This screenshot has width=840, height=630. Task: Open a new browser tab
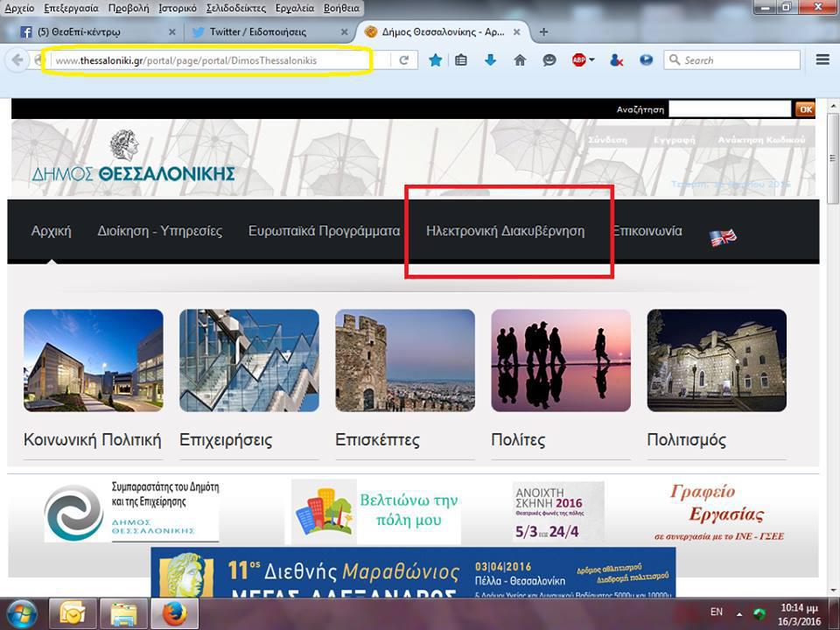(543, 31)
